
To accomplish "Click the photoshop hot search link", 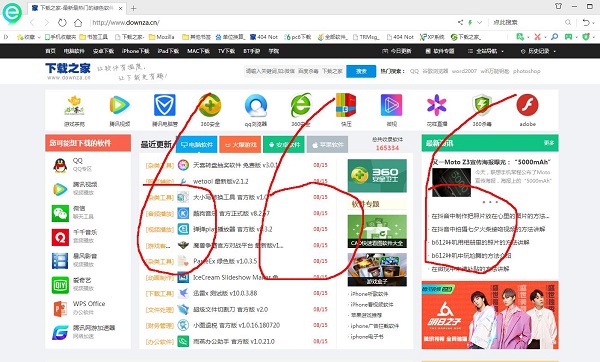I will 527,71.
